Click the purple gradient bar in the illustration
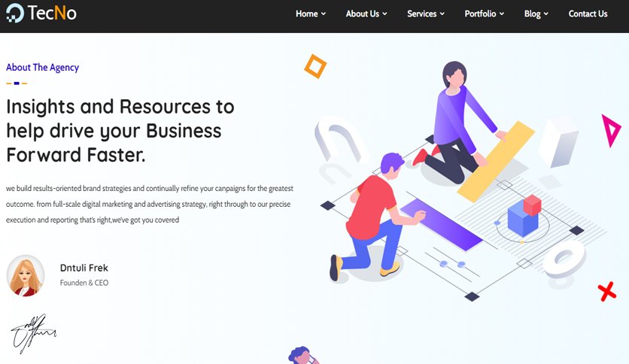The width and height of the screenshot is (629, 364). [441, 225]
